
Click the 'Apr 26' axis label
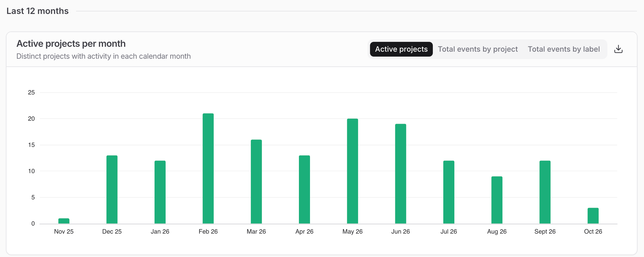304,231
